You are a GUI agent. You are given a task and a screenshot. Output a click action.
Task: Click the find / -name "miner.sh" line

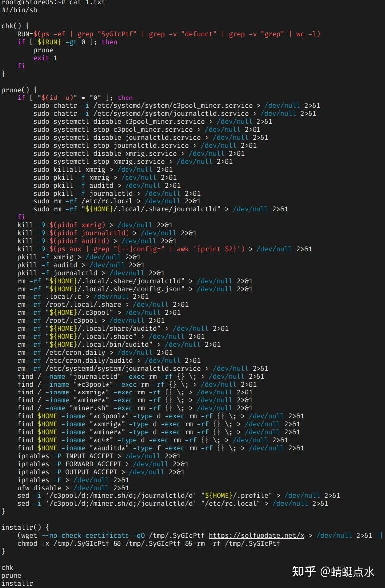click(x=135, y=408)
